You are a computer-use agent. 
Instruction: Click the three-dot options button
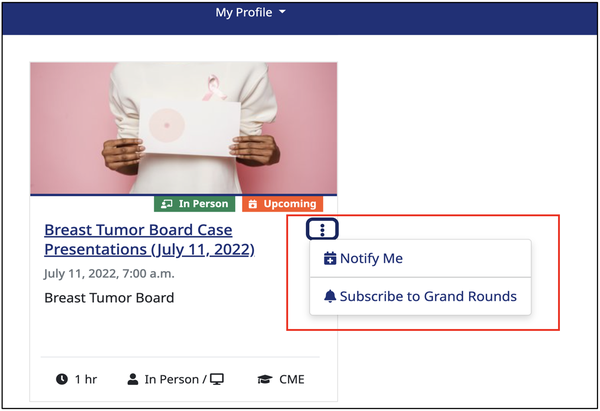coord(322,230)
